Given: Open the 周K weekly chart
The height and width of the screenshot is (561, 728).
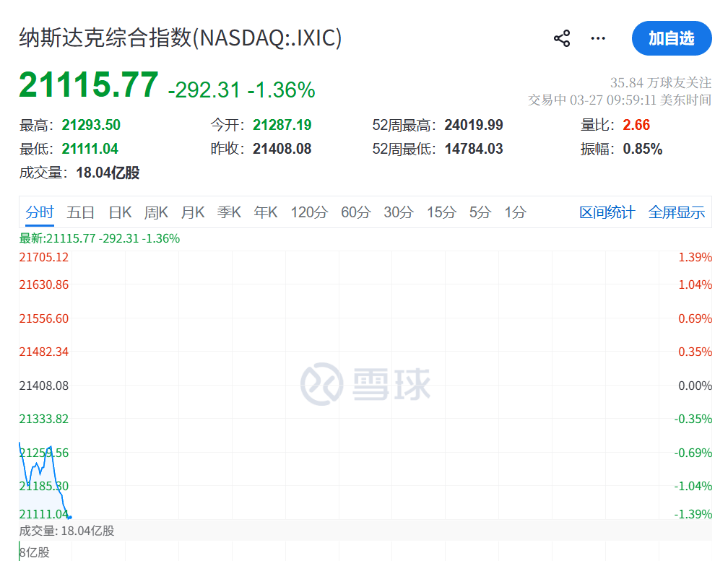Looking at the screenshot, I should tap(156, 212).
